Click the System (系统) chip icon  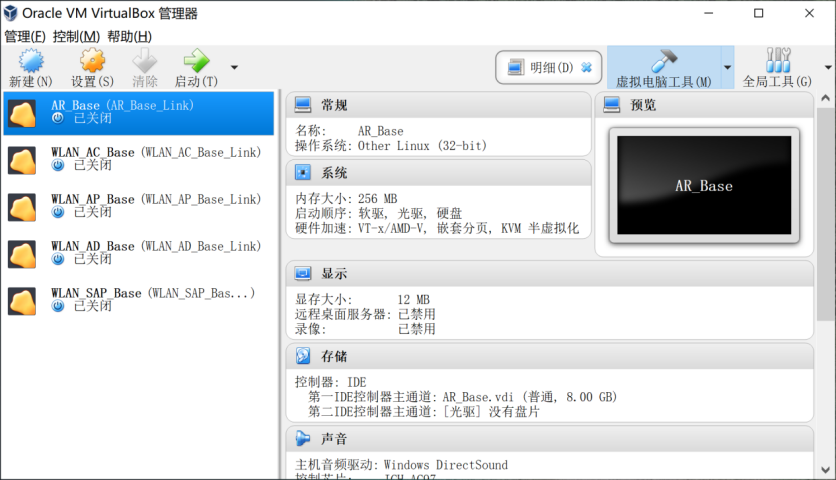[x=303, y=173]
